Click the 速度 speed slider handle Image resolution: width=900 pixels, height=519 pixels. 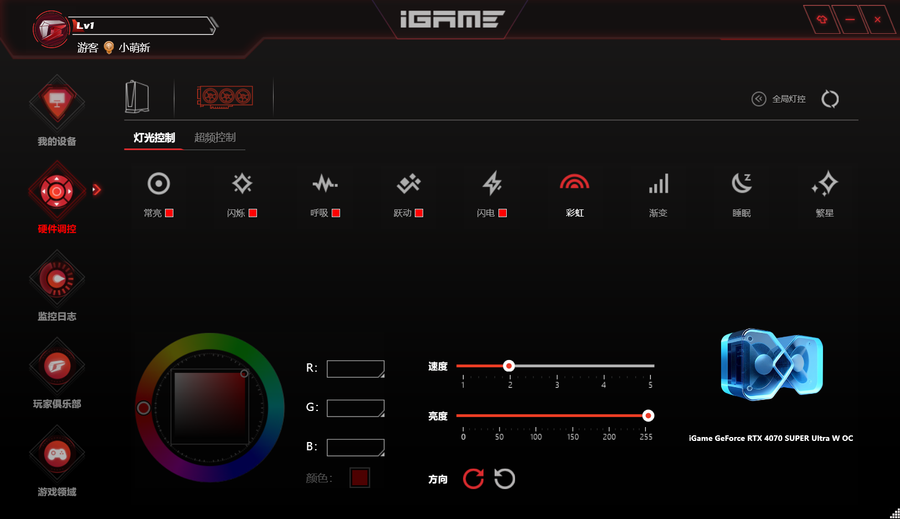pos(509,366)
